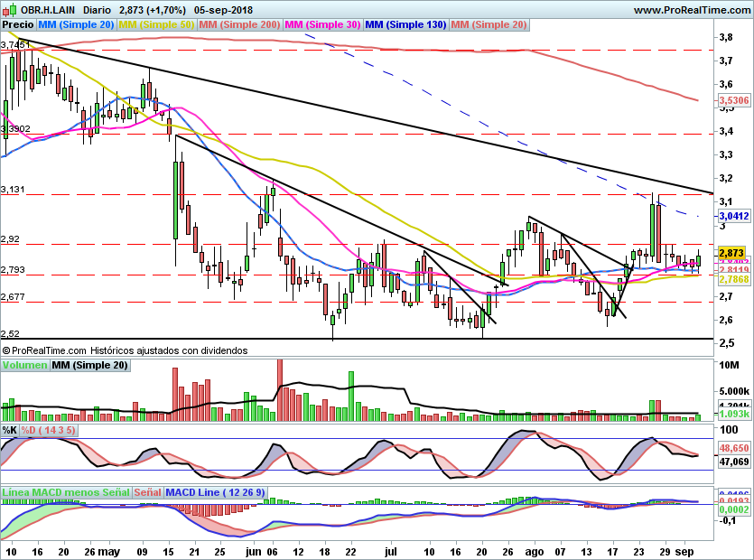Click the 3,5306 moving average price tag
Screen dimensions: 754x560
click(x=733, y=100)
